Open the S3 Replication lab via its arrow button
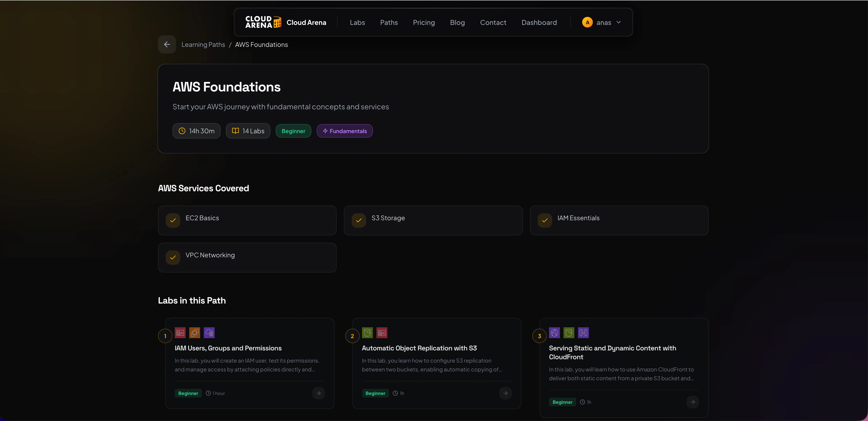The height and width of the screenshot is (421, 868). pyautogui.click(x=506, y=393)
